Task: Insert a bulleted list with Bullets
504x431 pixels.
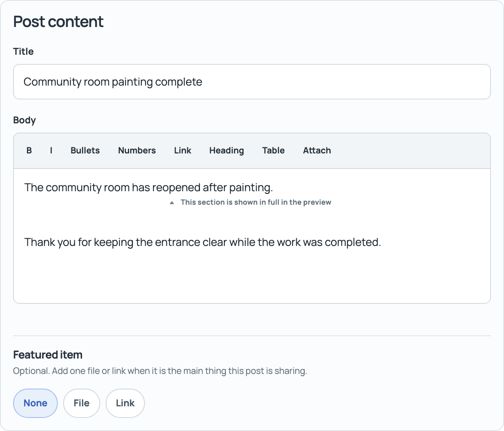Action: [x=85, y=150]
